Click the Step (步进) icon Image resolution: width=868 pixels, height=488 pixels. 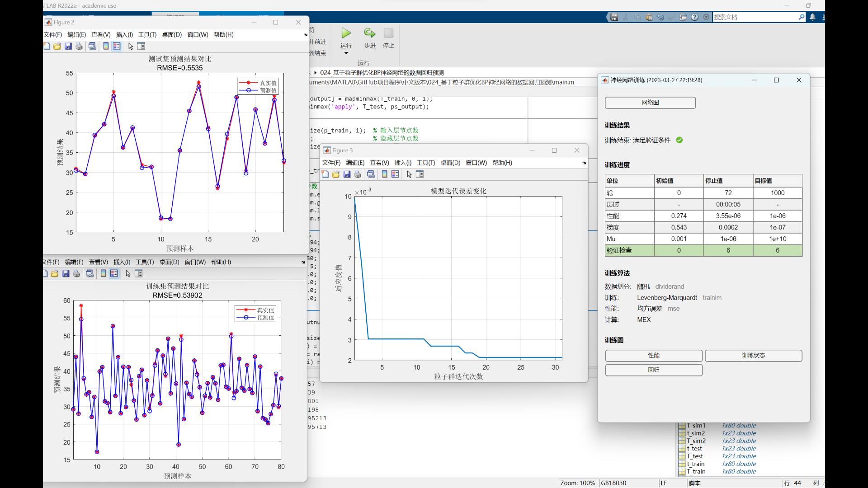coord(370,33)
